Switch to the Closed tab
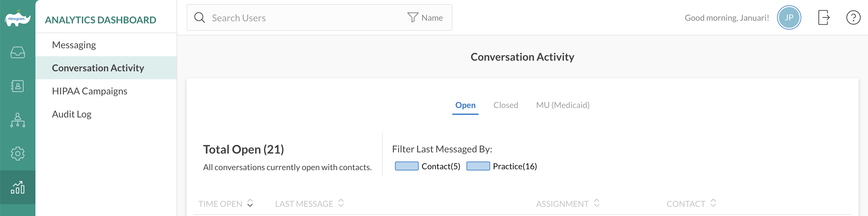The image size is (868, 216). (505, 105)
